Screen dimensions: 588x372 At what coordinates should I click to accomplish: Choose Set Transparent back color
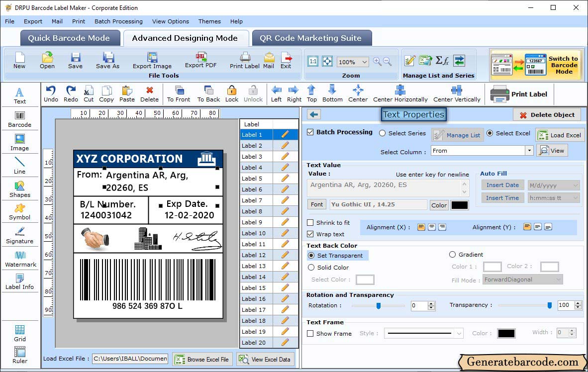pos(311,255)
